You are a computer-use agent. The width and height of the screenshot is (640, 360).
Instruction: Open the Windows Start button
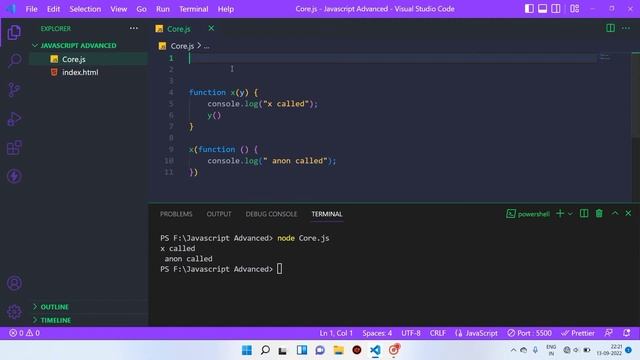tap(247, 350)
